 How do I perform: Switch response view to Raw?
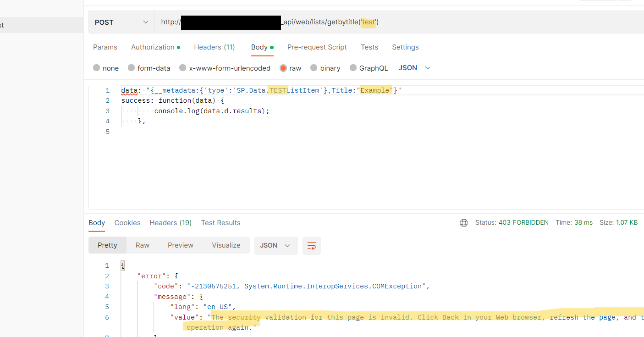(x=143, y=245)
